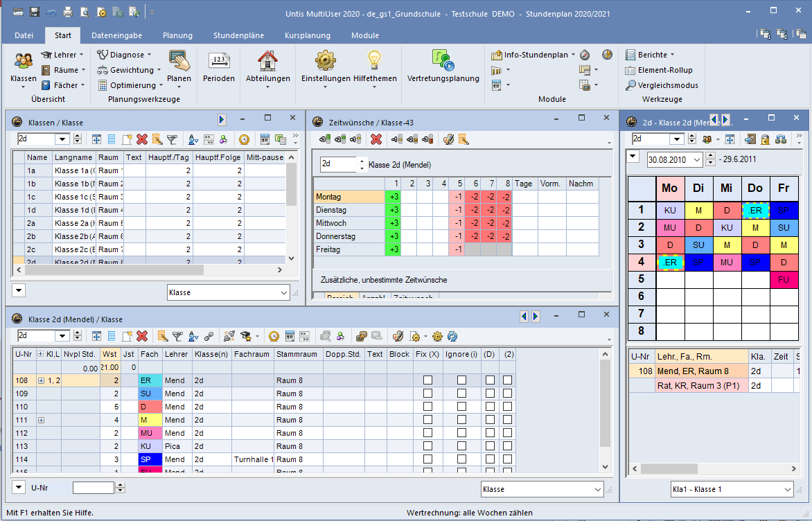
Task: Switch to the Planung ribbon tab
Action: click(177, 35)
